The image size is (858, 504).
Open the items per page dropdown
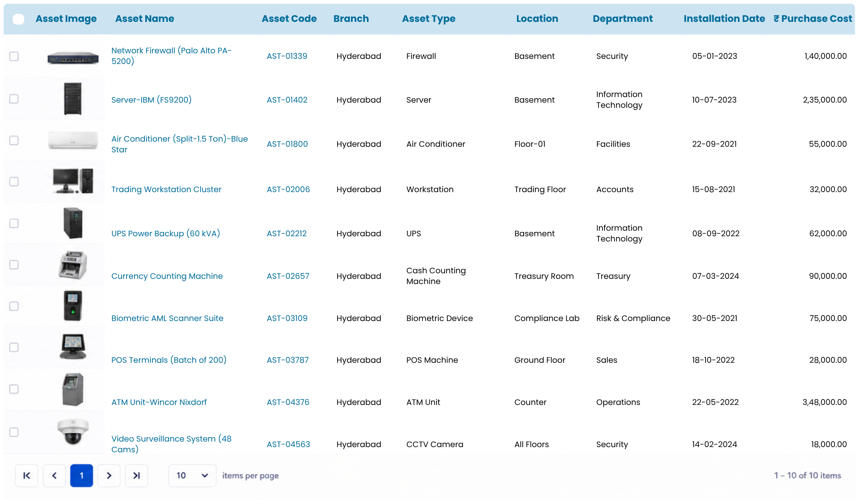(192, 475)
